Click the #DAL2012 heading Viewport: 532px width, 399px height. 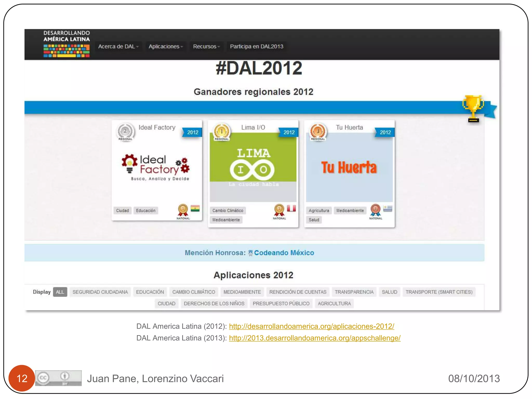pos(259,68)
